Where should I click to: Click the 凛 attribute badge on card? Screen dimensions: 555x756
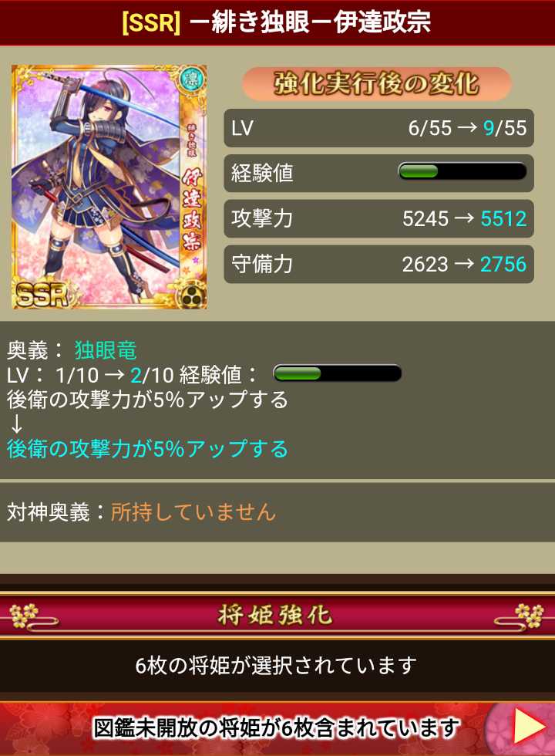tap(191, 79)
